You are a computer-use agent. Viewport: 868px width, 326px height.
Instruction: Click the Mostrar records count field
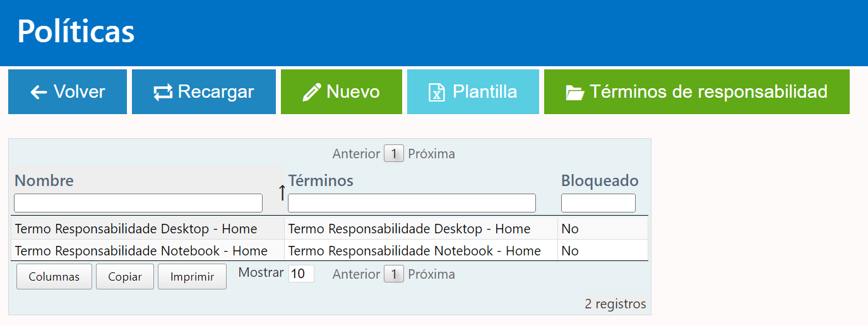[x=301, y=274]
